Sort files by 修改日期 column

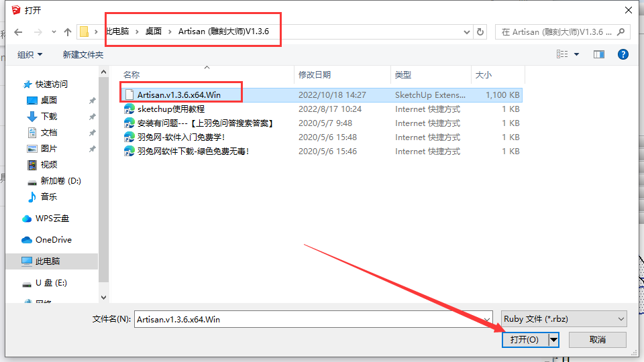point(315,75)
